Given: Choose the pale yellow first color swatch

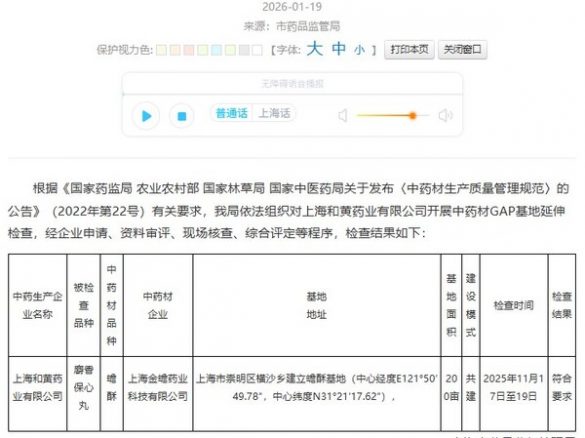Looking at the screenshot, I should tap(161, 50).
